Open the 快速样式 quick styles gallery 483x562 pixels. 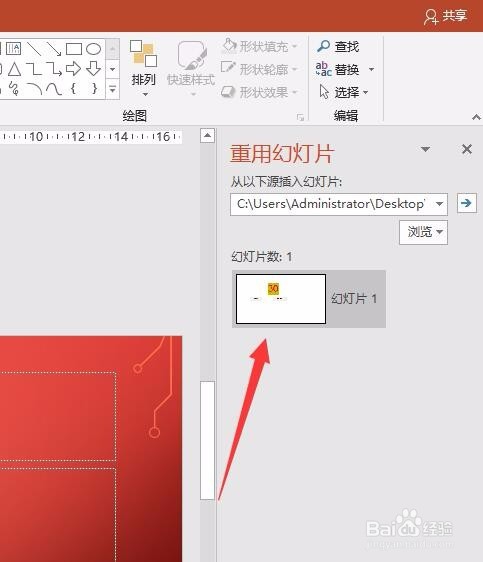click(191, 68)
